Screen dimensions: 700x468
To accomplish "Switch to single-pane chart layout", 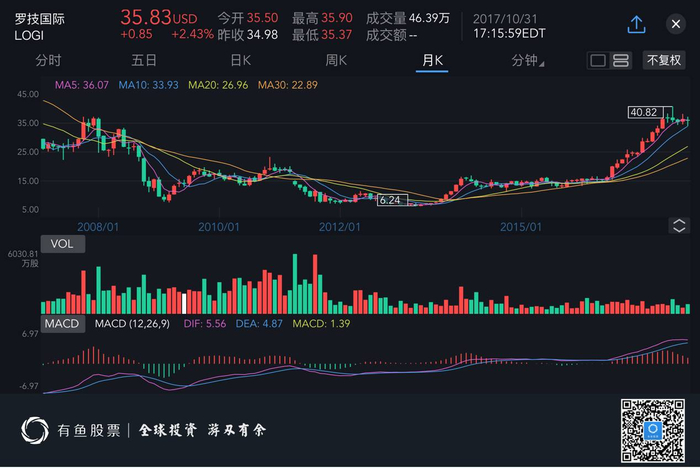I will coord(598,61).
